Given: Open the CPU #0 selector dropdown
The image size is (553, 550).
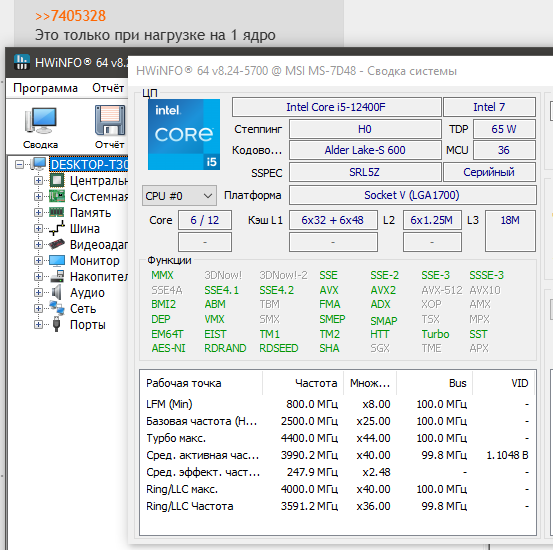Looking at the screenshot, I should [x=179, y=195].
